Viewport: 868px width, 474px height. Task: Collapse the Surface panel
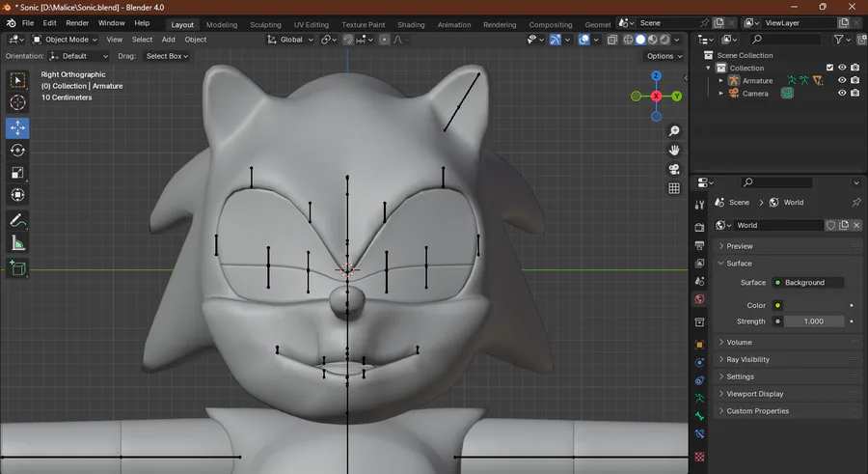click(788, 264)
